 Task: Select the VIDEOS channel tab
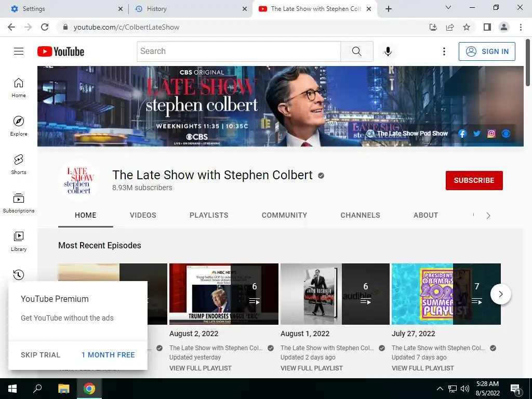coord(143,215)
